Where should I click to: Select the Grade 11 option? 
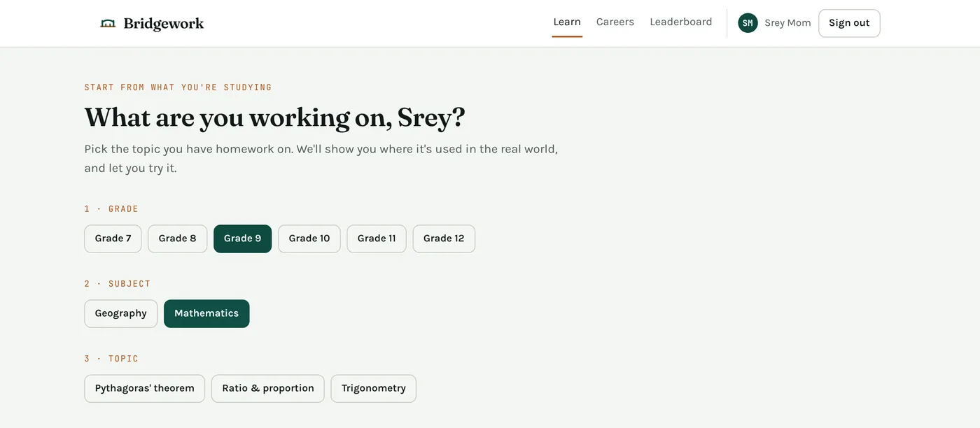coord(377,238)
